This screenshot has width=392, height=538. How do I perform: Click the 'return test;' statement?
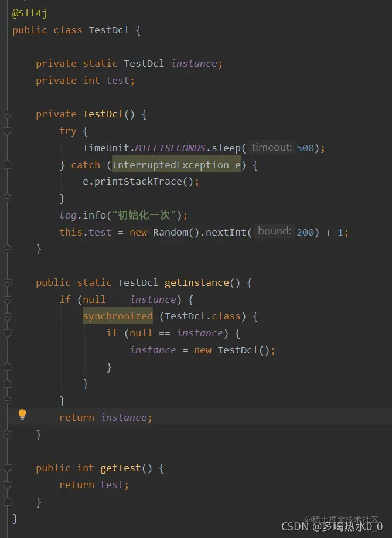pyautogui.click(x=94, y=485)
